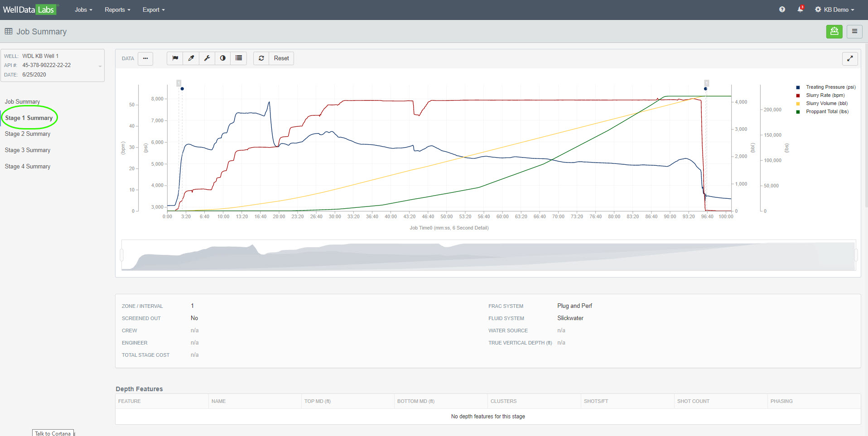Viewport: 868px width, 436px height.
Task: Toggle the half-circle contrast icon
Action: (223, 58)
